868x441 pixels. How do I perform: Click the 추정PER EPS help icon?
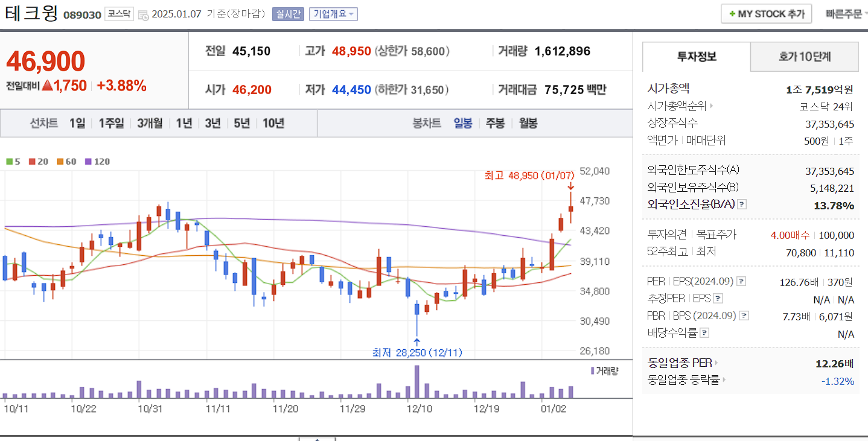tap(717, 299)
